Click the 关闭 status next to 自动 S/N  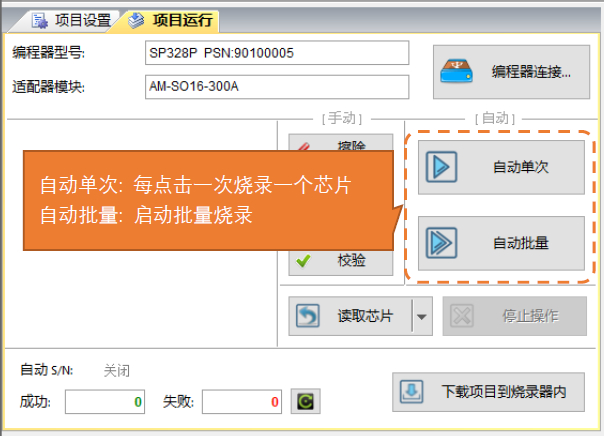(117, 371)
